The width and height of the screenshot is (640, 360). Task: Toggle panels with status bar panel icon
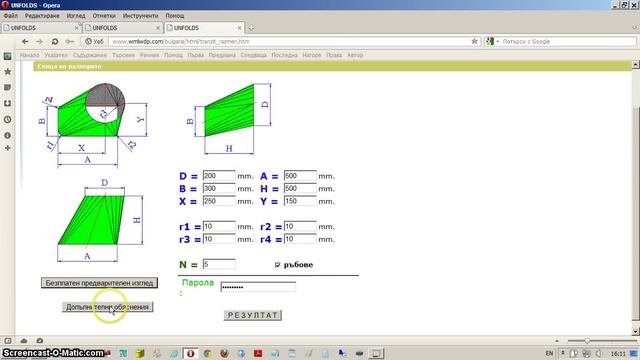pyautogui.click(x=8, y=340)
